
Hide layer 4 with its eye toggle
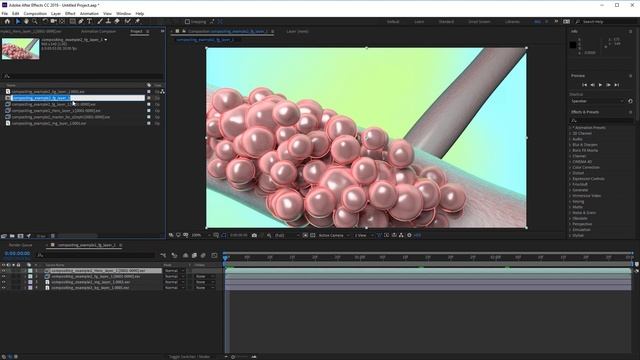click(x=4, y=288)
